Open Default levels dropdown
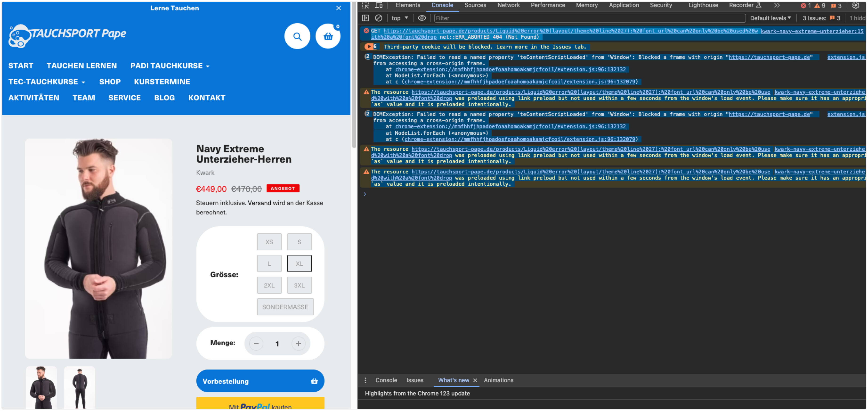The image size is (868, 411). click(x=770, y=18)
